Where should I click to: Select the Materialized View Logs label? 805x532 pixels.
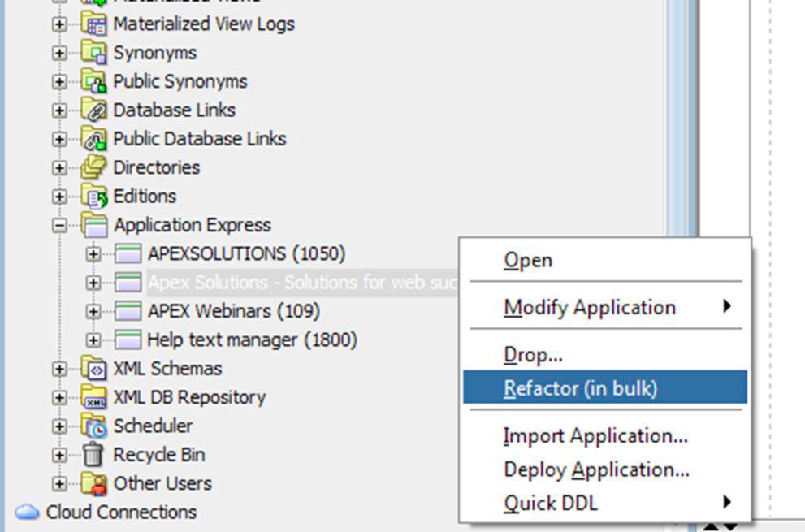pos(204,24)
